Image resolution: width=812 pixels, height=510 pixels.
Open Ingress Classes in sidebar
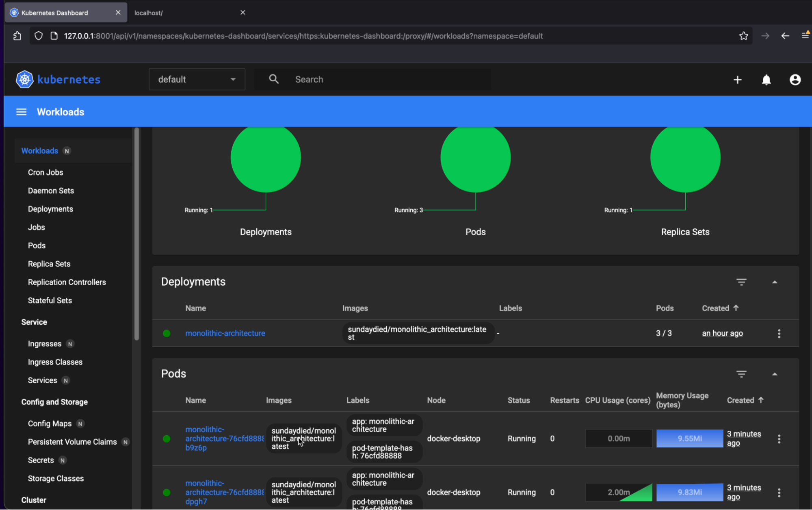[55, 362]
